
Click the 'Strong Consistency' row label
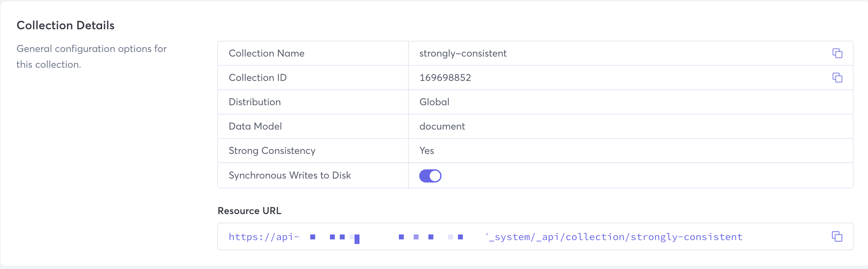[272, 151]
